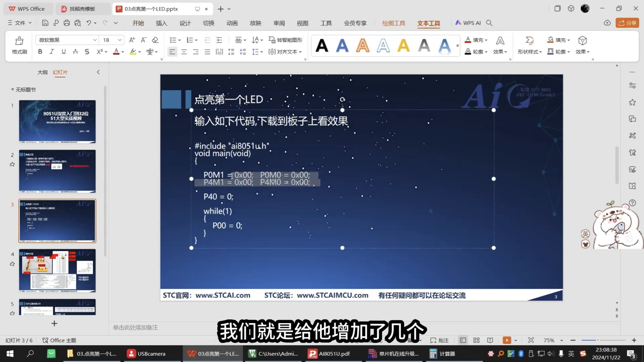Switch to reading view icon

490,340
